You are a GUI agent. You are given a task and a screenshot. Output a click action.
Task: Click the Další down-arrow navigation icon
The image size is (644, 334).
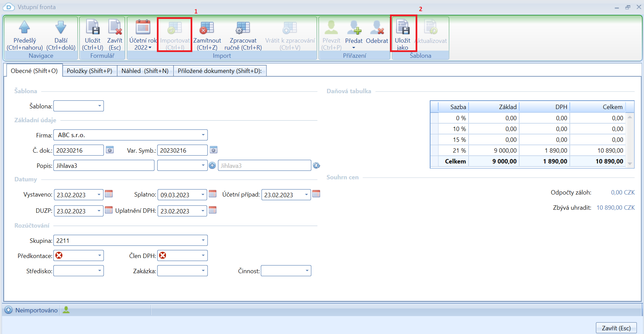click(61, 28)
